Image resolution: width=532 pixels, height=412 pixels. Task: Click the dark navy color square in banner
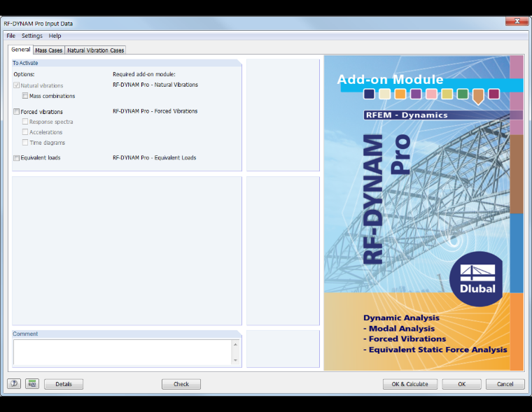click(369, 94)
